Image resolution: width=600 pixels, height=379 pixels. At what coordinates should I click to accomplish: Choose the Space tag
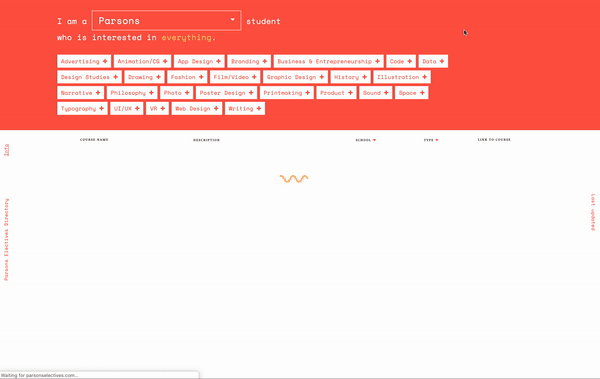[412, 93]
